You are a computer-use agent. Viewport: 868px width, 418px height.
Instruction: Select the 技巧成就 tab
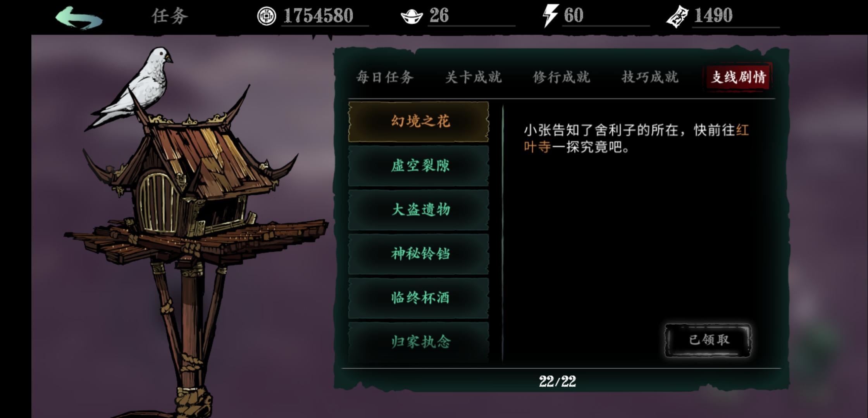click(x=650, y=77)
